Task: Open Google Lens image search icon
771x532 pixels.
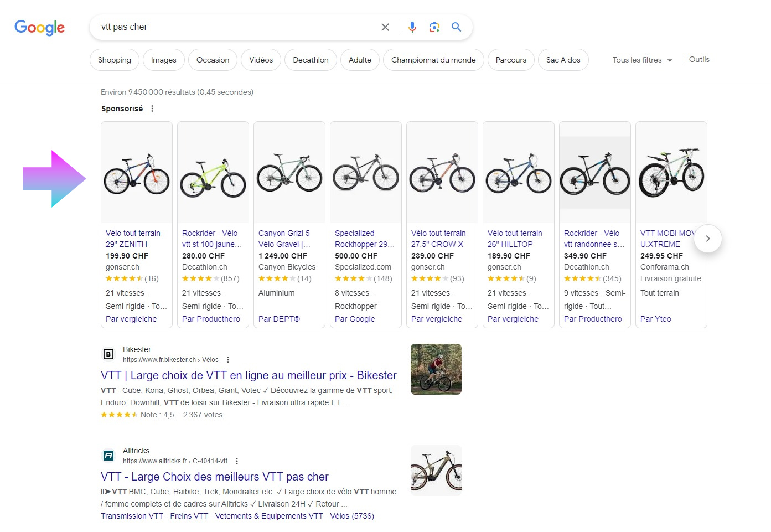Action: click(434, 27)
